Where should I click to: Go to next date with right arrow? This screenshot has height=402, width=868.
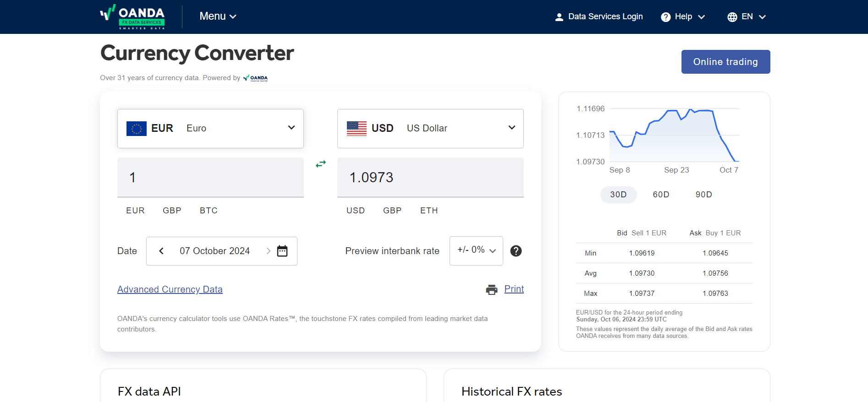click(269, 251)
